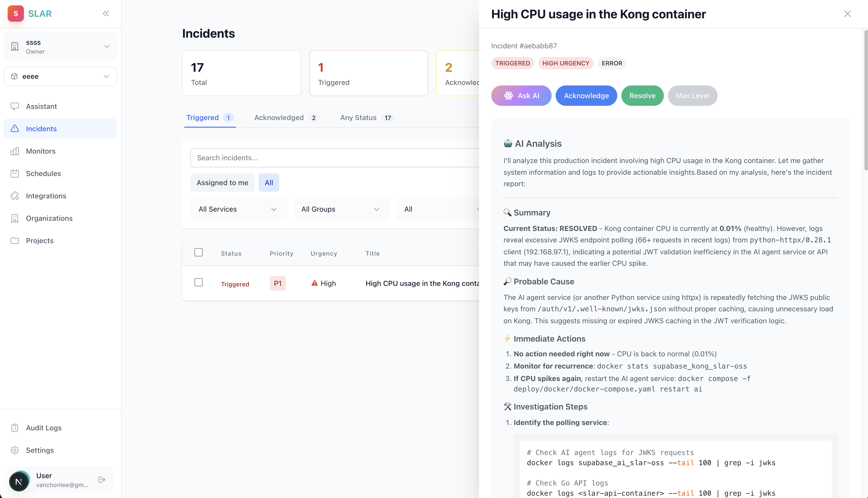The height and width of the screenshot is (498, 868).
Task: Collapse the left sidebar
Action: coord(106,13)
